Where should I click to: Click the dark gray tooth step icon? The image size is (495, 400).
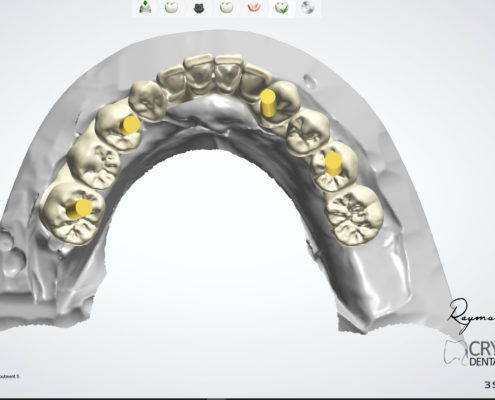[x=199, y=8]
